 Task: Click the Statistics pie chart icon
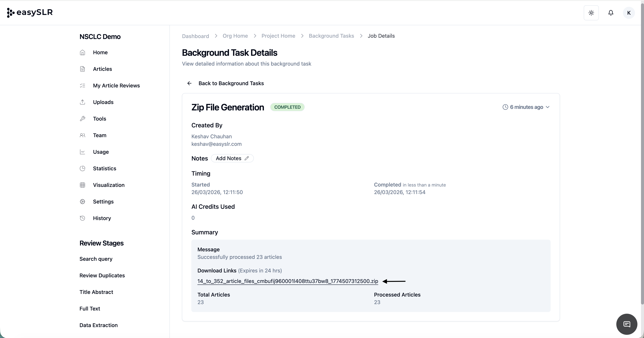(82, 168)
